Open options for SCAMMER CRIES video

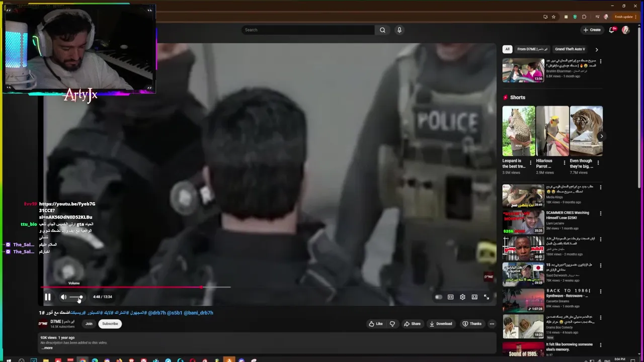coord(600,213)
